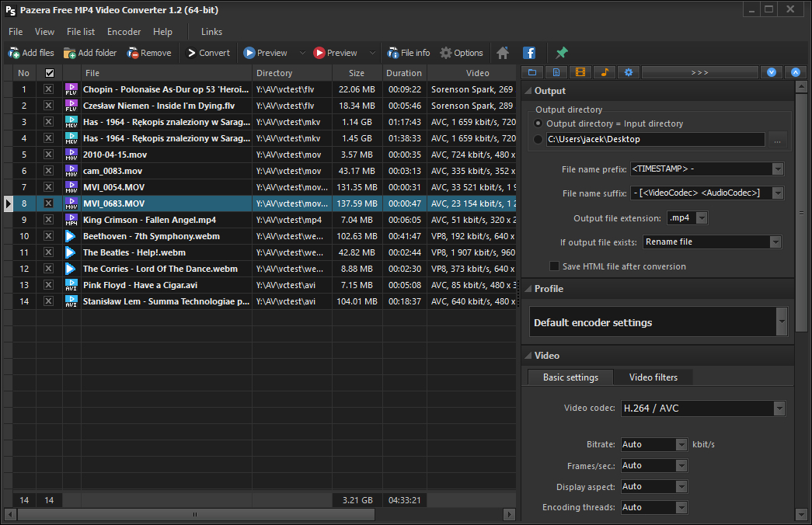
Task: Select the custom output directory radio button
Action: tap(538, 139)
